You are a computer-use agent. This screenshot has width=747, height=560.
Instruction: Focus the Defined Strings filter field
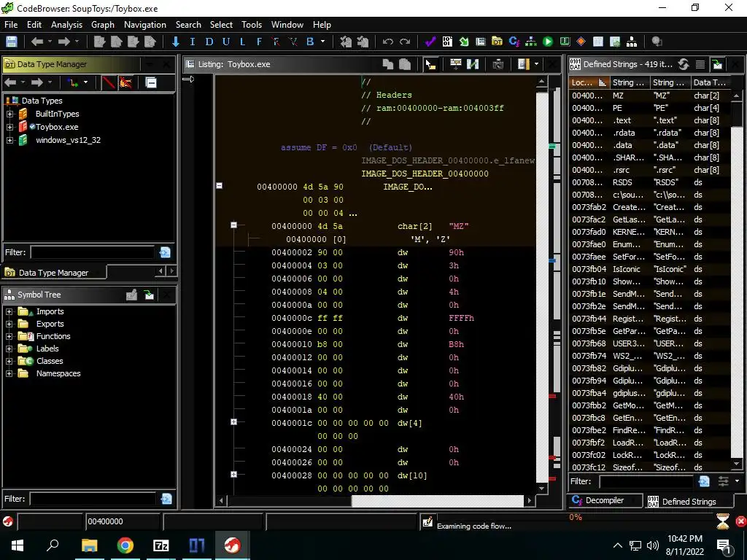coord(646,481)
